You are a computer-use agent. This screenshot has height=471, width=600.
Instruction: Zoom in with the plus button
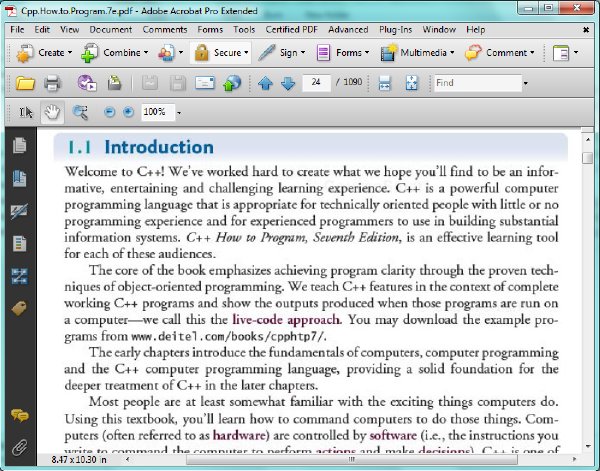click(x=129, y=112)
